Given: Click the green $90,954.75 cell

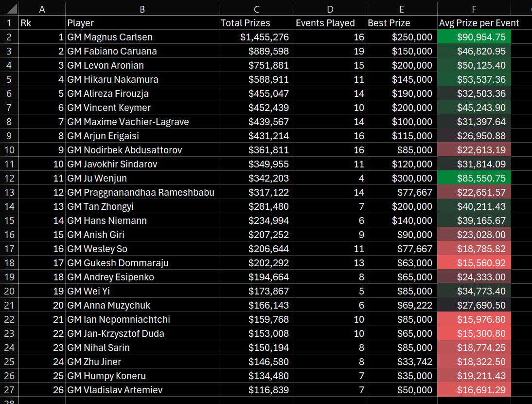Looking at the screenshot, I should pyautogui.click(x=474, y=37).
